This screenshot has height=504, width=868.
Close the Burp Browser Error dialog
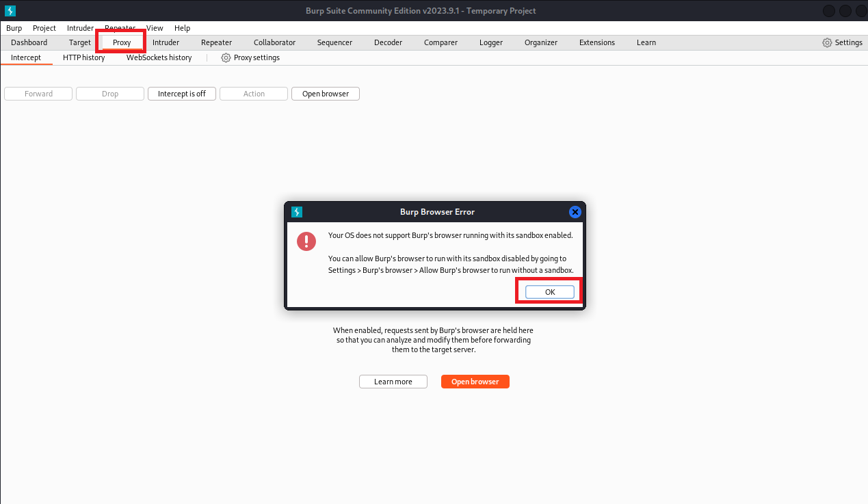point(575,212)
